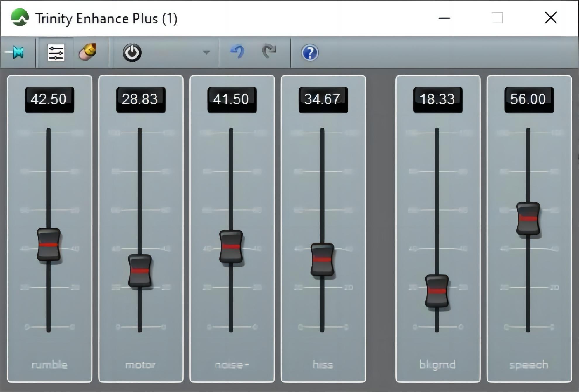The height and width of the screenshot is (392, 579).
Task: Click the green Trinity Enhance app icon
Action: 20,18
